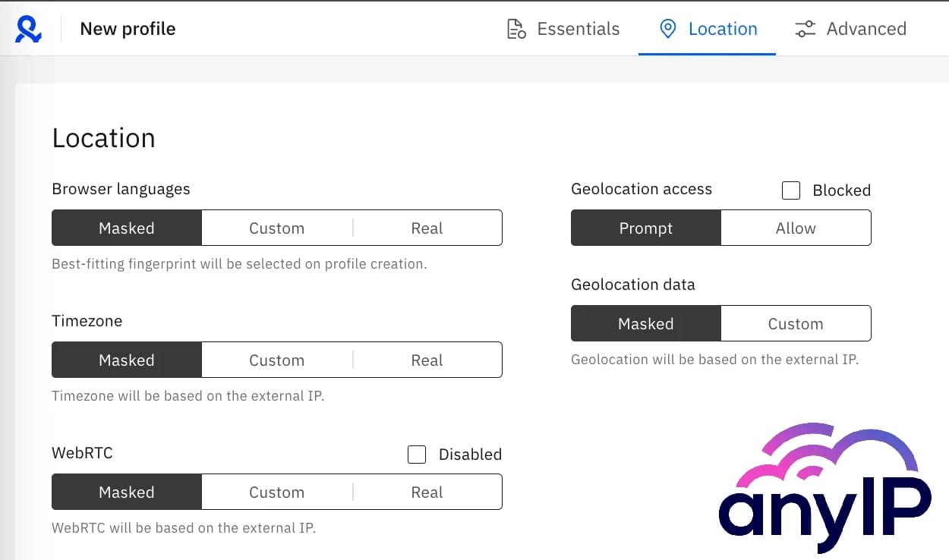Open the Advanced tab
Screen dimensions: 949x560
[x=865, y=28]
